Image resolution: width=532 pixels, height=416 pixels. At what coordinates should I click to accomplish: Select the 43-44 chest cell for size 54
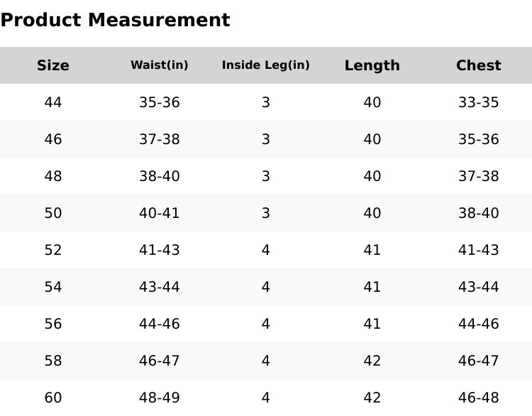pos(479,287)
